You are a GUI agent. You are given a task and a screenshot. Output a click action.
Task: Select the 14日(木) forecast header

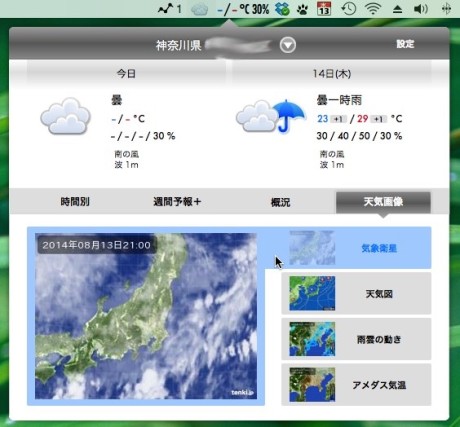[332, 73]
